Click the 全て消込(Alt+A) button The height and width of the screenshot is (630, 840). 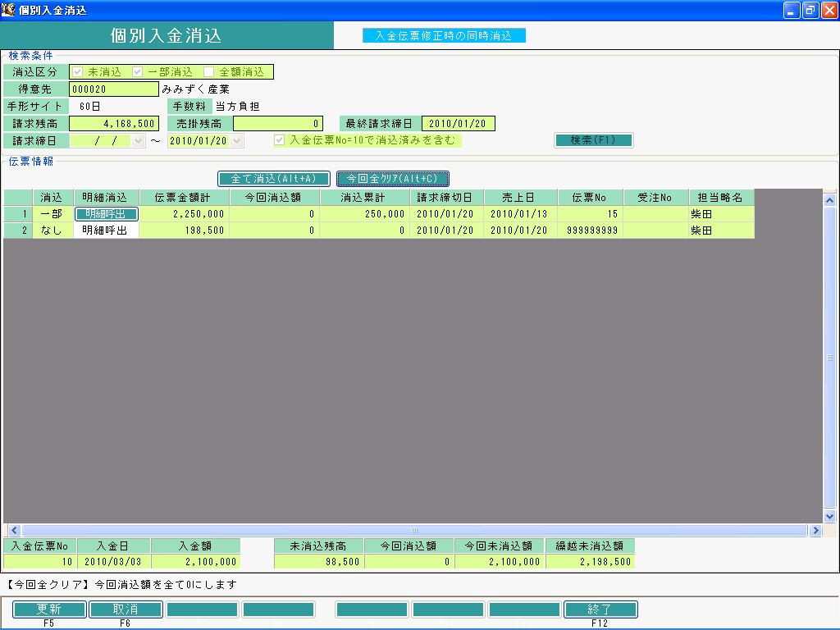pyautogui.click(x=274, y=178)
